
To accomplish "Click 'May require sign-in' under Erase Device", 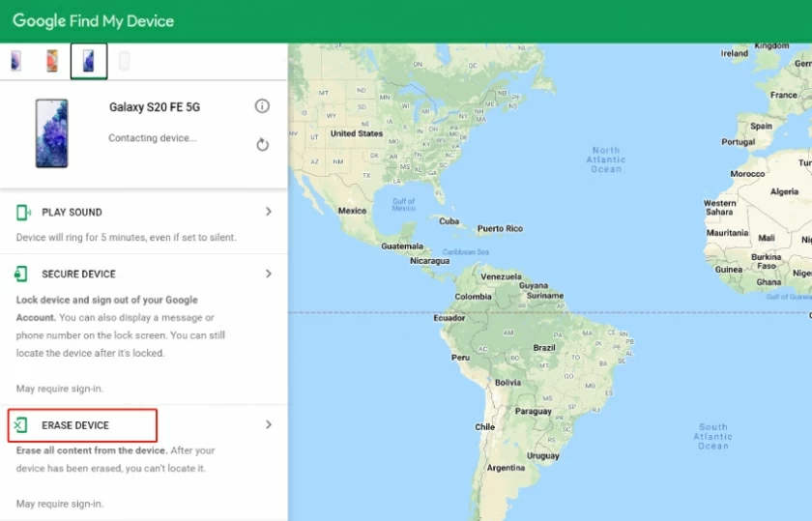I will tap(60, 504).
